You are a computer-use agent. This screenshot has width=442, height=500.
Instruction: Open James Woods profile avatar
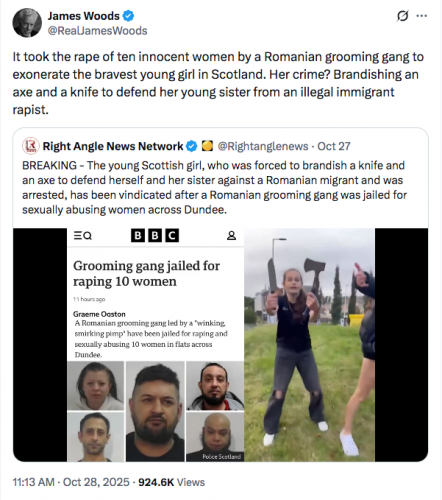(27, 23)
